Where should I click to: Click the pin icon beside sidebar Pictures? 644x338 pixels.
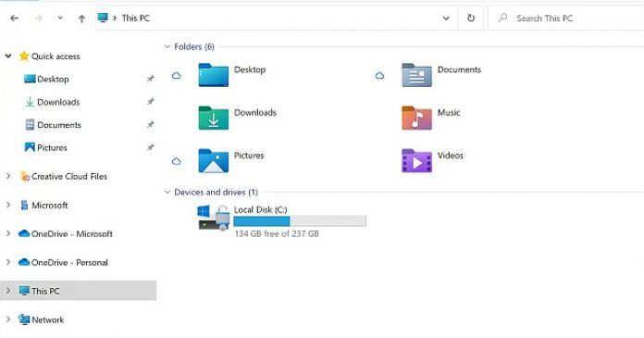tap(151, 147)
